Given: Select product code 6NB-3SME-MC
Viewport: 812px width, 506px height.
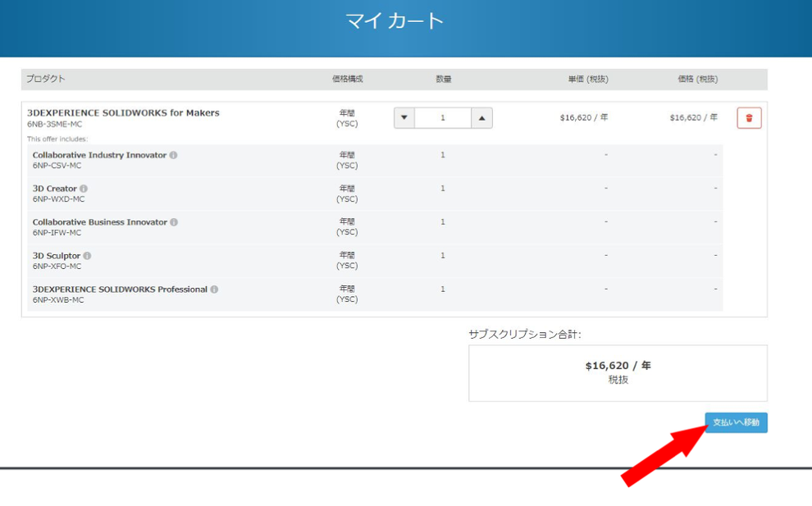Looking at the screenshot, I should click(x=54, y=125).
